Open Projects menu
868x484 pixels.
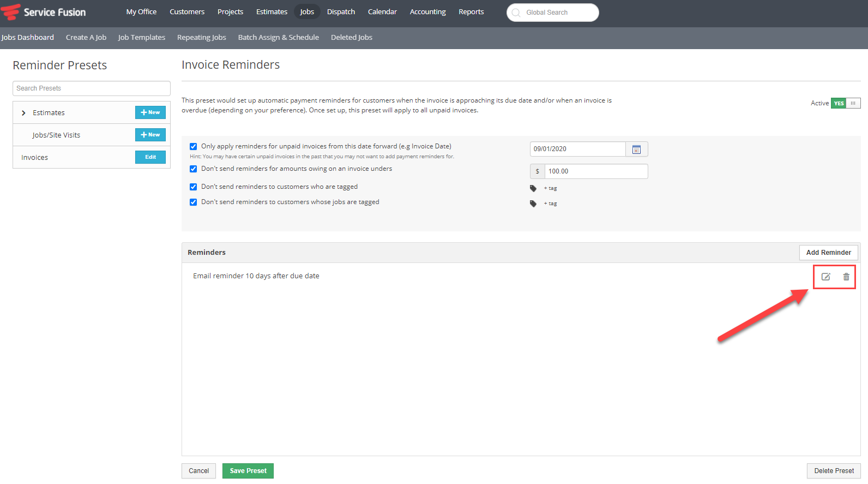[x=230, y=11]
